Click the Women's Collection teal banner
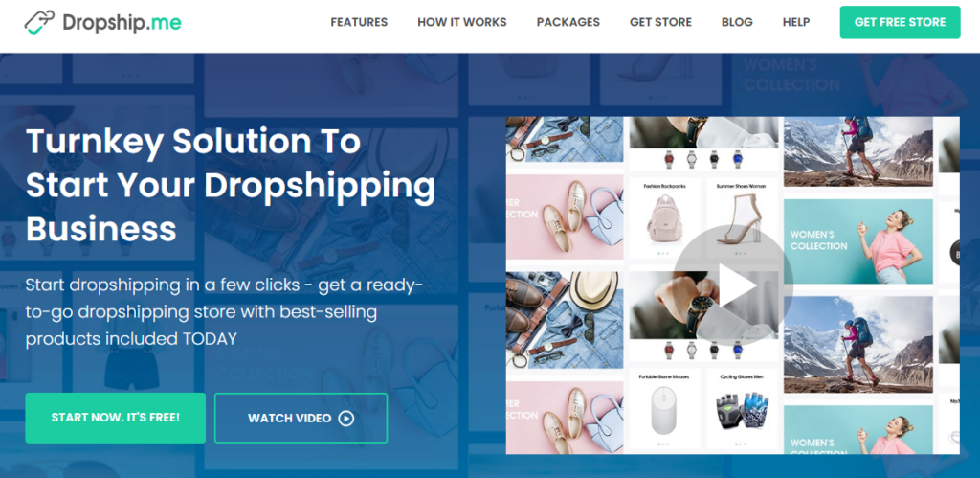 click(x=858, y=241)
